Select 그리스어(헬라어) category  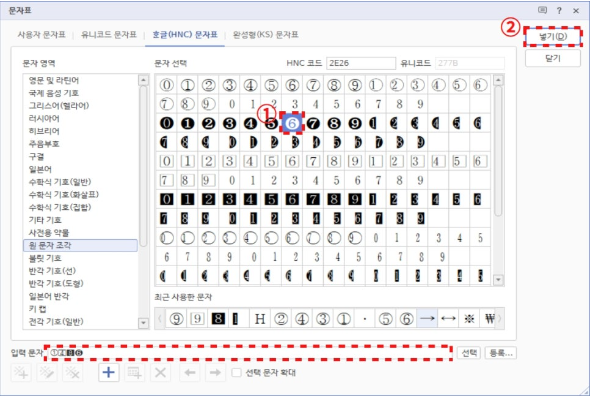pyautogui.click(x=59, y=106)
